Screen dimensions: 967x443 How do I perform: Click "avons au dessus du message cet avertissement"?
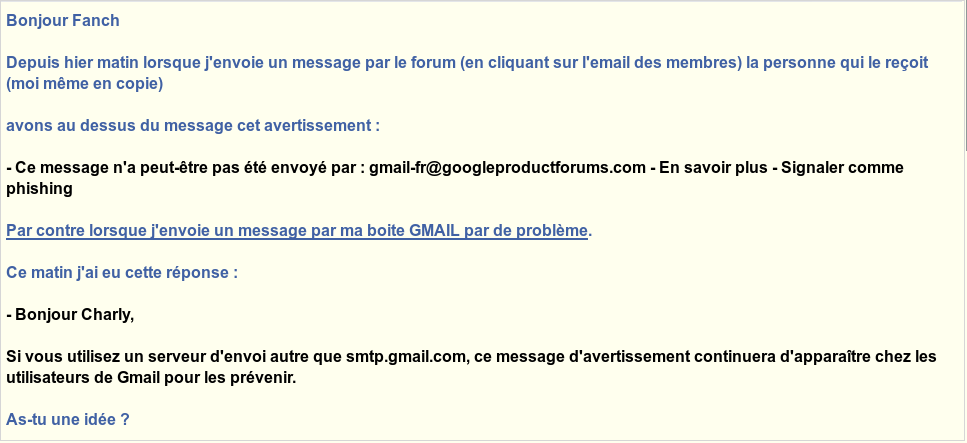188,126
